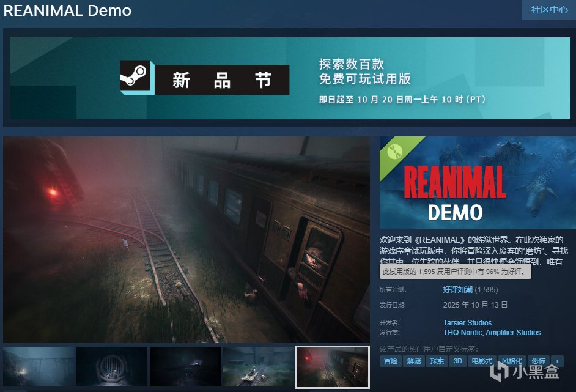Select the 恐怖 tag
The width and height of the screenshot is (576, 392).
pos(538,361)
